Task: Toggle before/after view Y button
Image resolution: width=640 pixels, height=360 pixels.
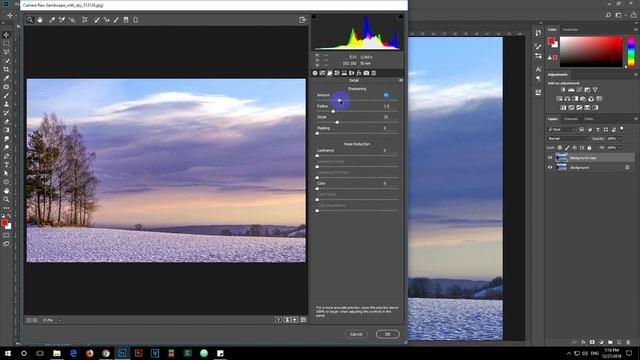Action: point(278,320)
